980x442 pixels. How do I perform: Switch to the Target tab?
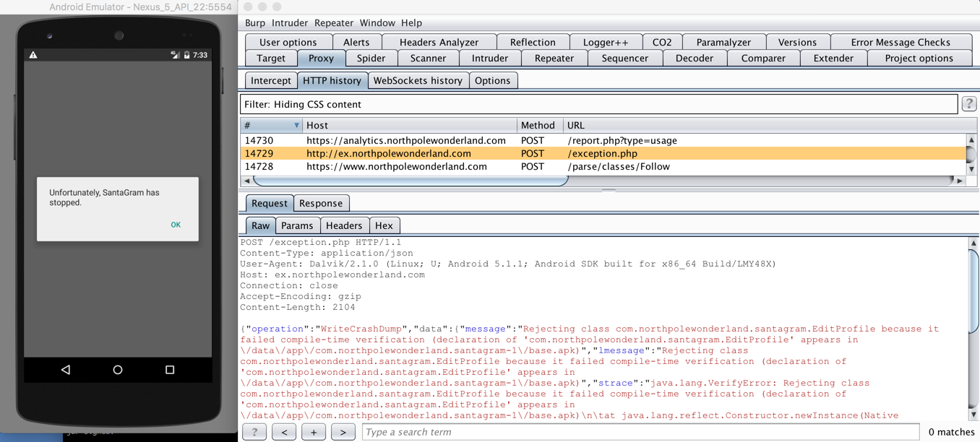(271, 58)
